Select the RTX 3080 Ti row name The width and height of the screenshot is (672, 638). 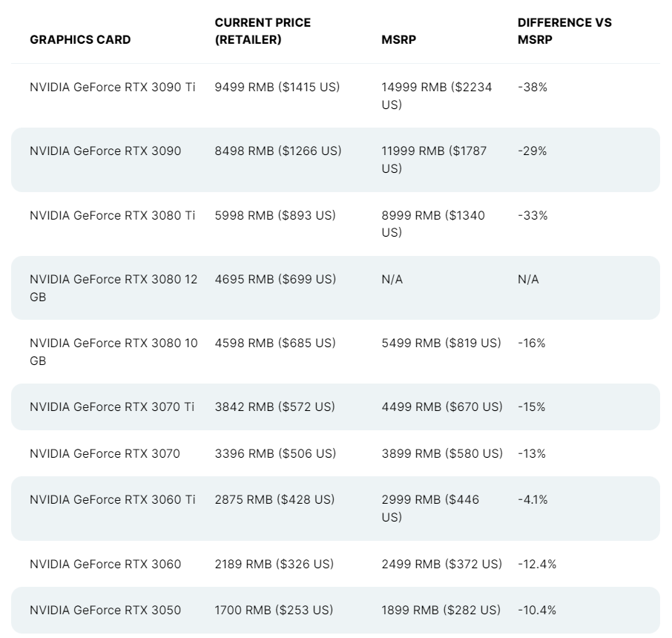pos(113,215)
